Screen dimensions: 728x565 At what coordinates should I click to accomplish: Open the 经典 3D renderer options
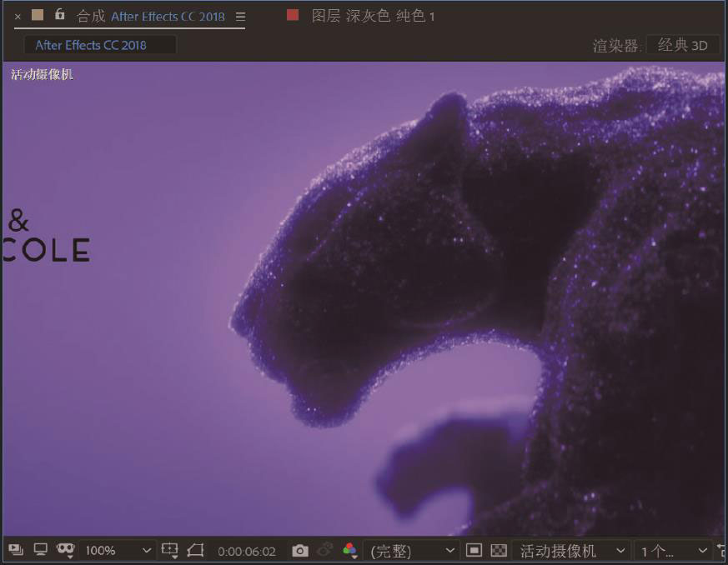pos(682,45)
